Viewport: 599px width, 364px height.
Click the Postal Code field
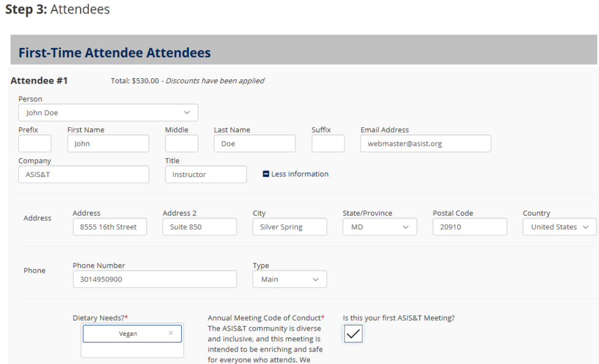[x=470, y=227]
